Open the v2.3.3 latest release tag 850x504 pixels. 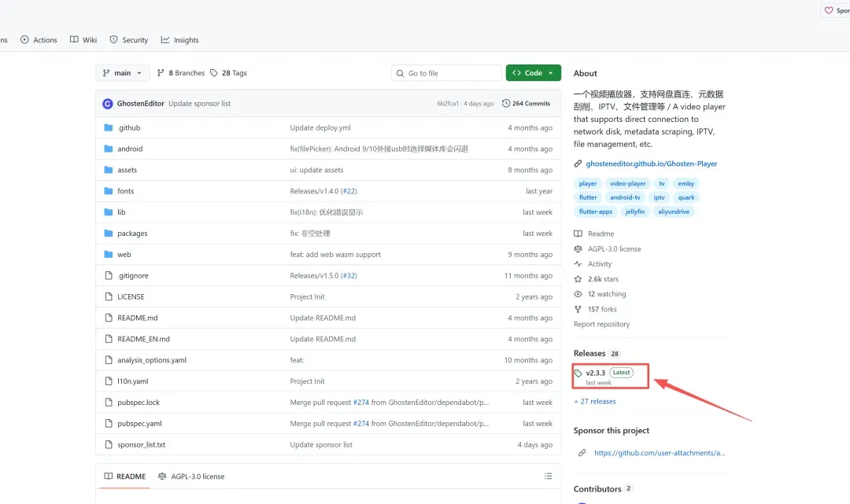595,373
